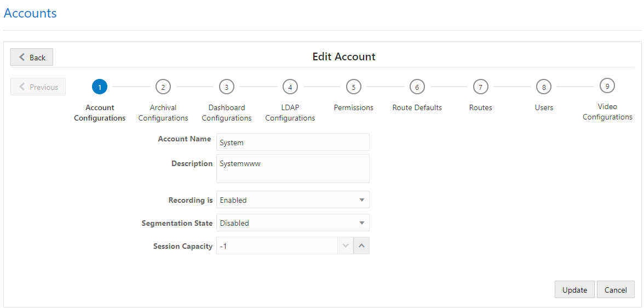Expand the Segmentation State dropdown
The width and height of the screenshot is (644, 308).
(293, 223)
